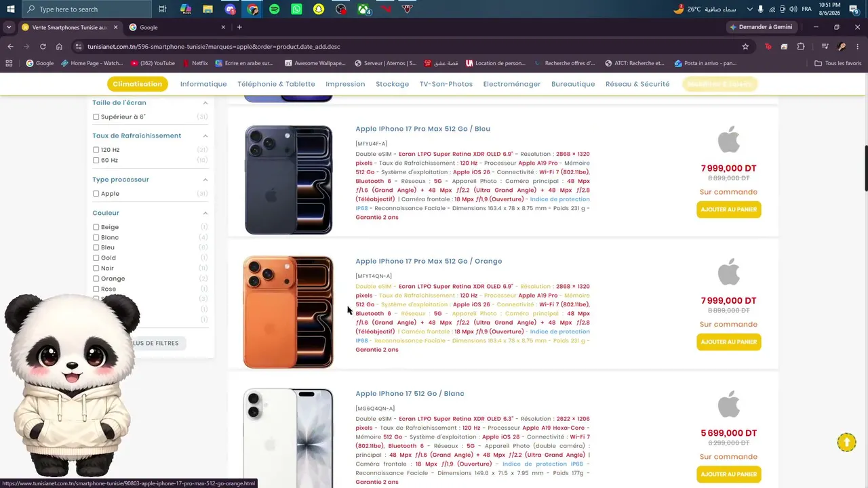
Task: Open a new browser tab
Action: click(239, 27)
